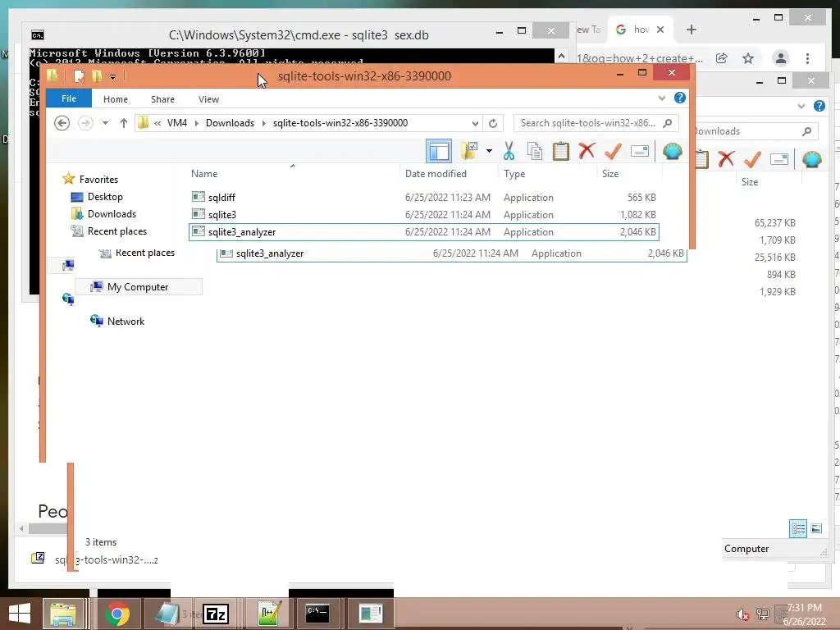Switch to details view in background Explorer
The width and height of the screenshot is (840, 630).
point(798,529)
